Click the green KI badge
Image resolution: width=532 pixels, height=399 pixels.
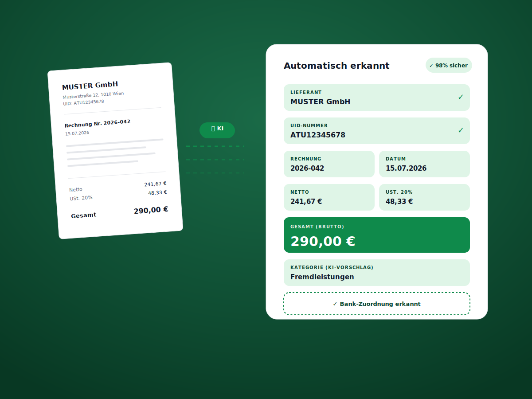click(x=217, y=130)
